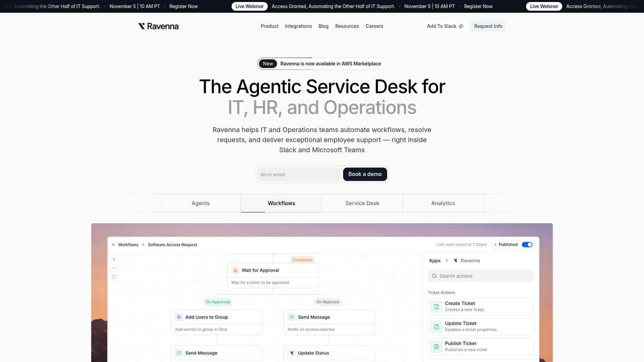Click the Book a demo button
The width and height of the screenshot is (644, 362).
tap(365, 174)
